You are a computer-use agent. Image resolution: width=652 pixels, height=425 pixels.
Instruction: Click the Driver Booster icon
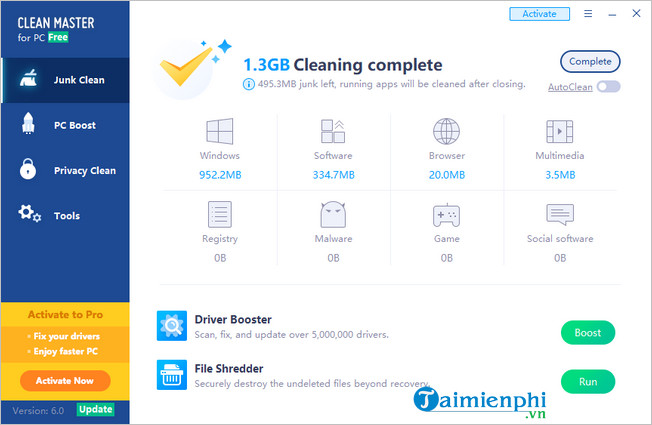pos(172,326)
